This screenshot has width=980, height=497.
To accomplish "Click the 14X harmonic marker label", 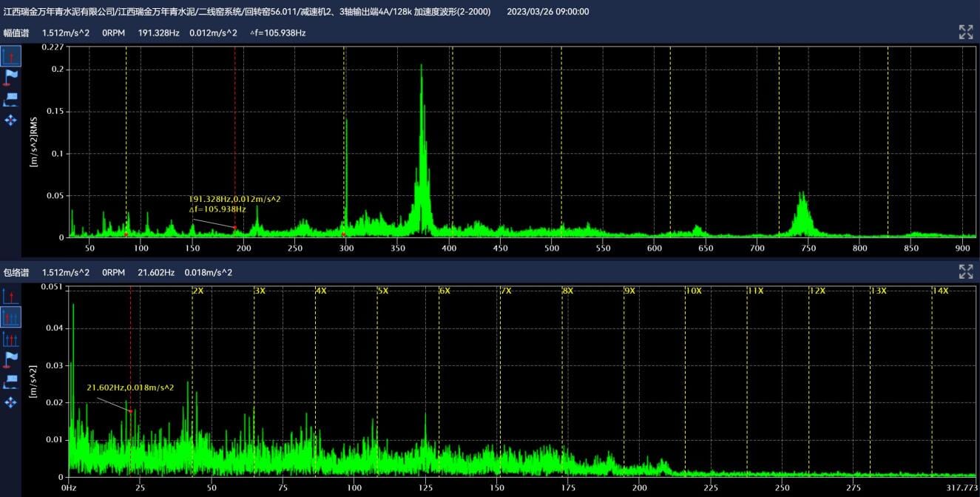I will pos(939,291).
